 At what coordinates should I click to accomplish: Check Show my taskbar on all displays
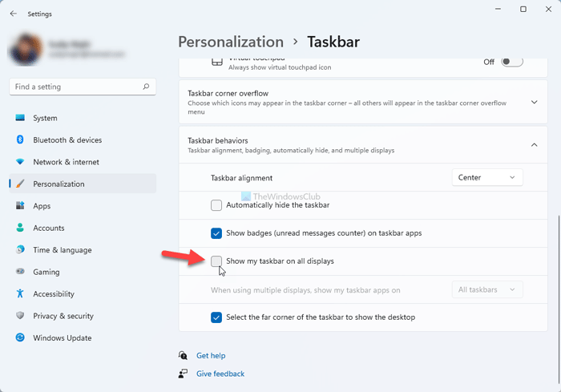(216, 261)
